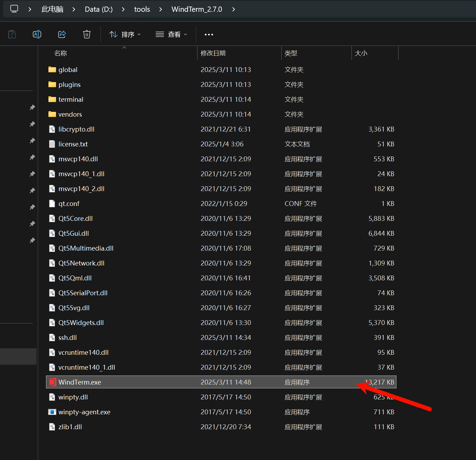
Task: Click the winpty.dll file icon
Action: pos(52,397)
